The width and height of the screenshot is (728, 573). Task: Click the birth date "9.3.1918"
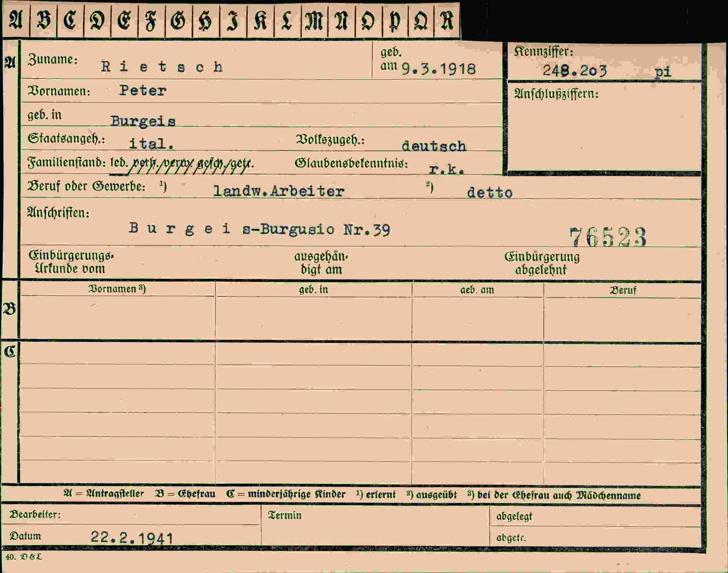point(438,69)
